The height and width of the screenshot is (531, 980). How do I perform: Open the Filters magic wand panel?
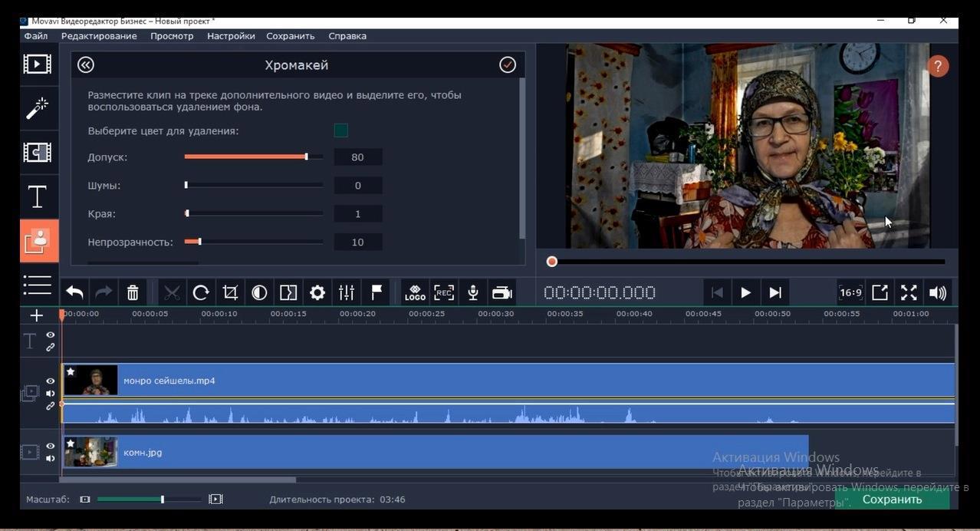pos(37,108)
